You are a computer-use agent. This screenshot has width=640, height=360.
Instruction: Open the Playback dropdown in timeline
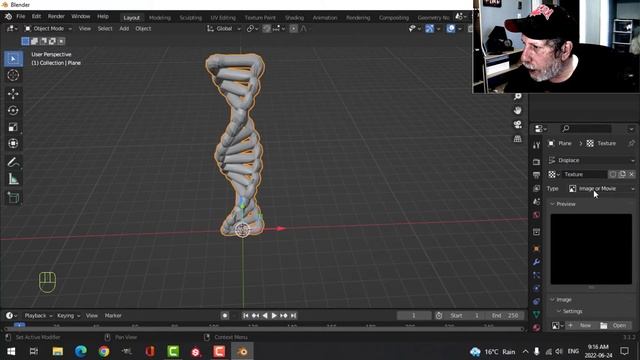[38, 316]
